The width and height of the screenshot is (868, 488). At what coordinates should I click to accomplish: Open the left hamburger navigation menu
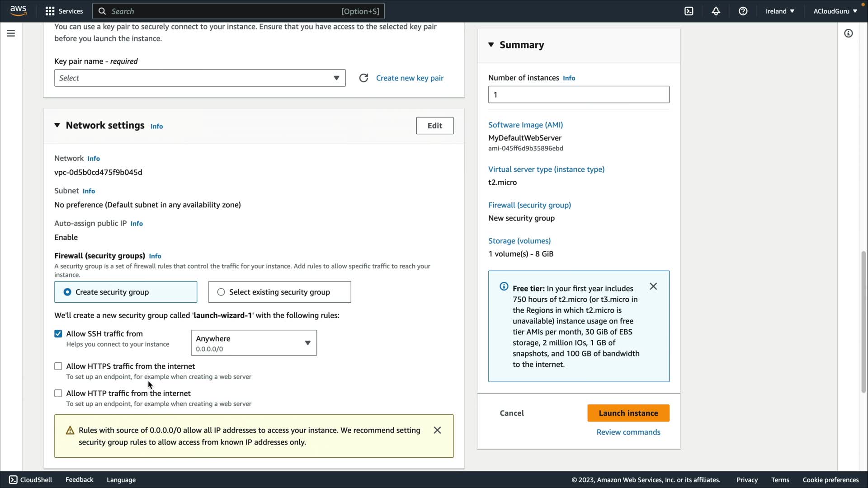[x=11, y=33]
